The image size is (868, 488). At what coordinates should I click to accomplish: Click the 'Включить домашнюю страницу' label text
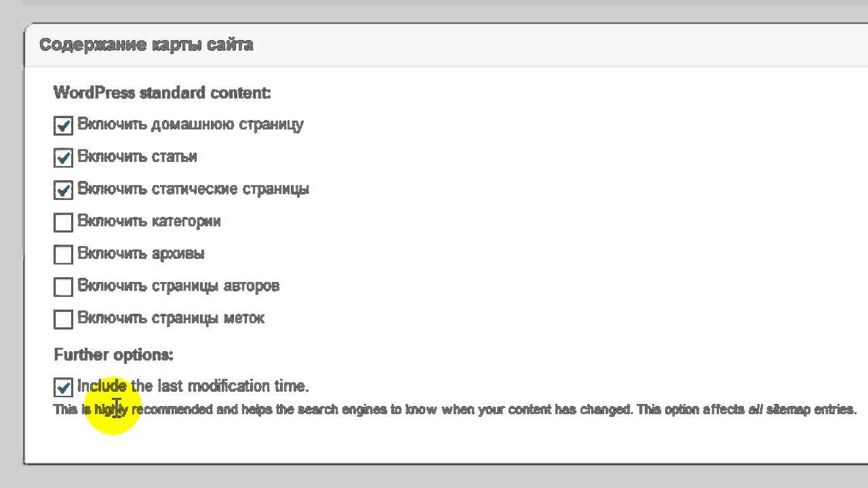coord(190,125)
